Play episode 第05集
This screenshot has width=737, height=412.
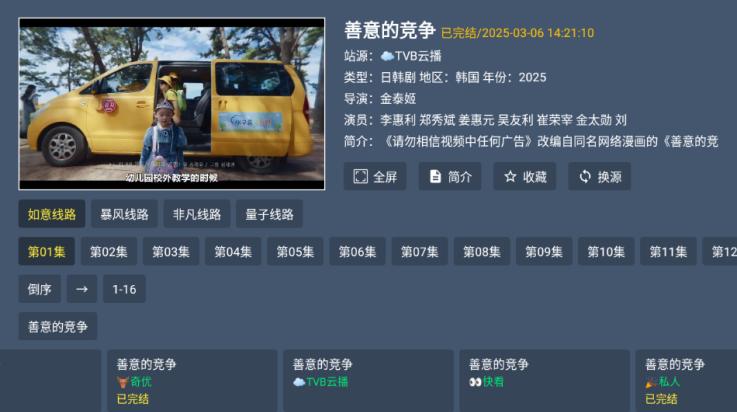295,252
